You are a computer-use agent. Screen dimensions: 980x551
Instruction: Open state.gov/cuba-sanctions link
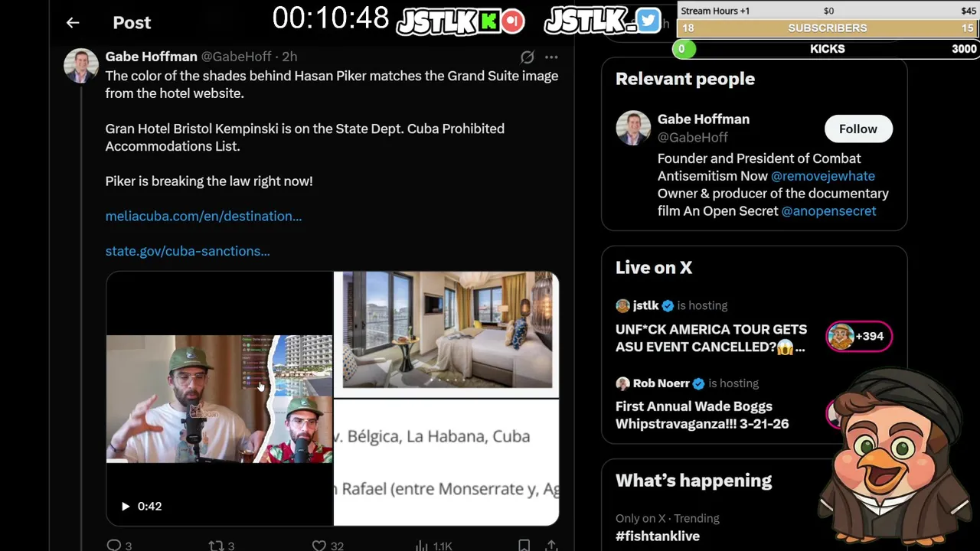[188, 250]
